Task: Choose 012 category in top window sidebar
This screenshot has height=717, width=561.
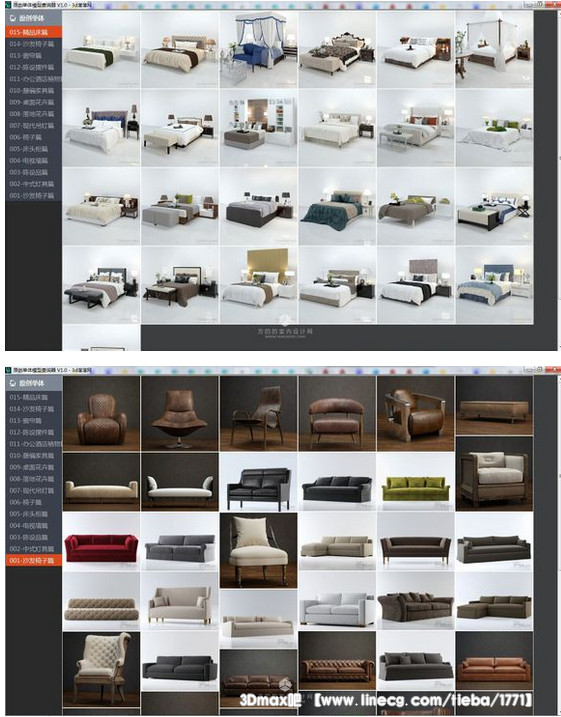Action: click(x=33, y=67)
